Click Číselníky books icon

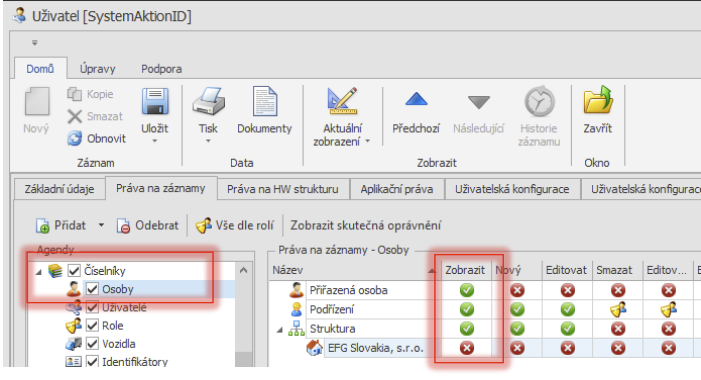[55, 270]
